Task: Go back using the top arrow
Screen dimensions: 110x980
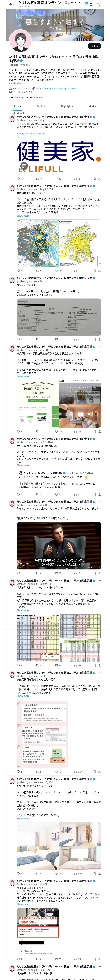Action: (11, 4)
